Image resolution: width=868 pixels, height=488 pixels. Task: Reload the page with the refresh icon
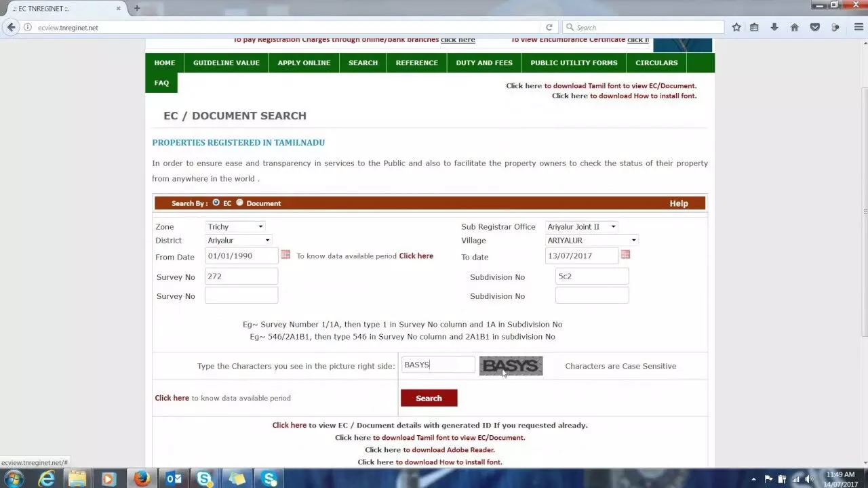click(x=549, y=28)
